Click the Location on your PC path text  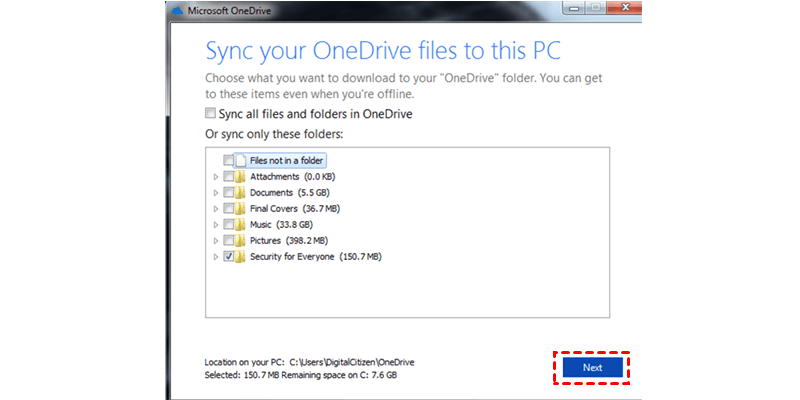click(310, 362)
